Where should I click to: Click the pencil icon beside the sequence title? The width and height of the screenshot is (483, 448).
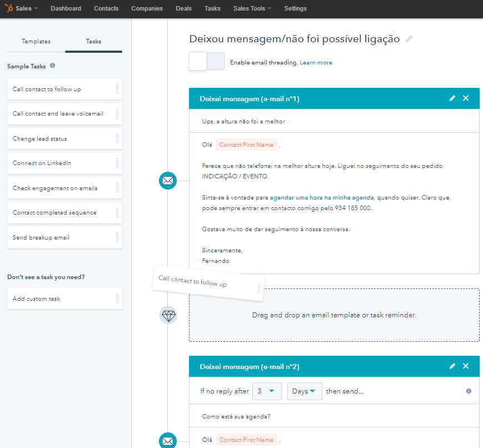click(x=409, y=39)
